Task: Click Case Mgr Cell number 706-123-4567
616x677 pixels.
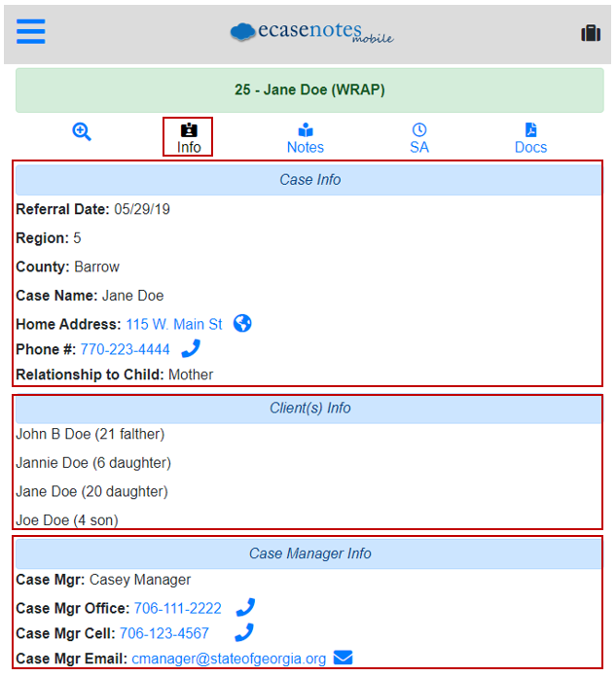Action: tap(164, 633)
